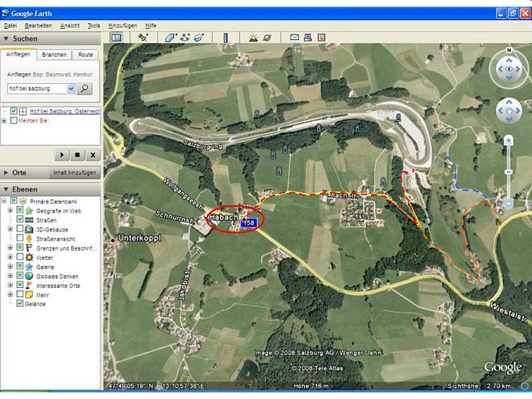Uncheck the Straßen layer checkbox
The image size is (532, 399).
pyautogui.click(x=20, y=219)
